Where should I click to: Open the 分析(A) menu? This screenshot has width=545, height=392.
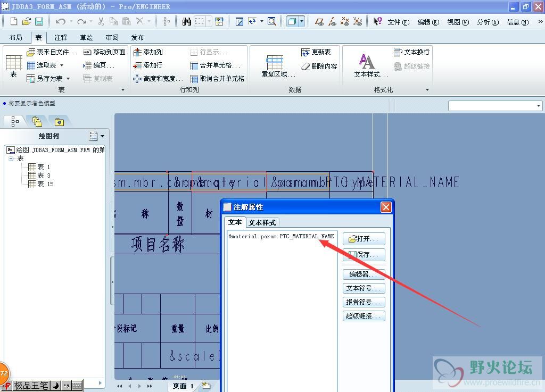pos(488,22)
